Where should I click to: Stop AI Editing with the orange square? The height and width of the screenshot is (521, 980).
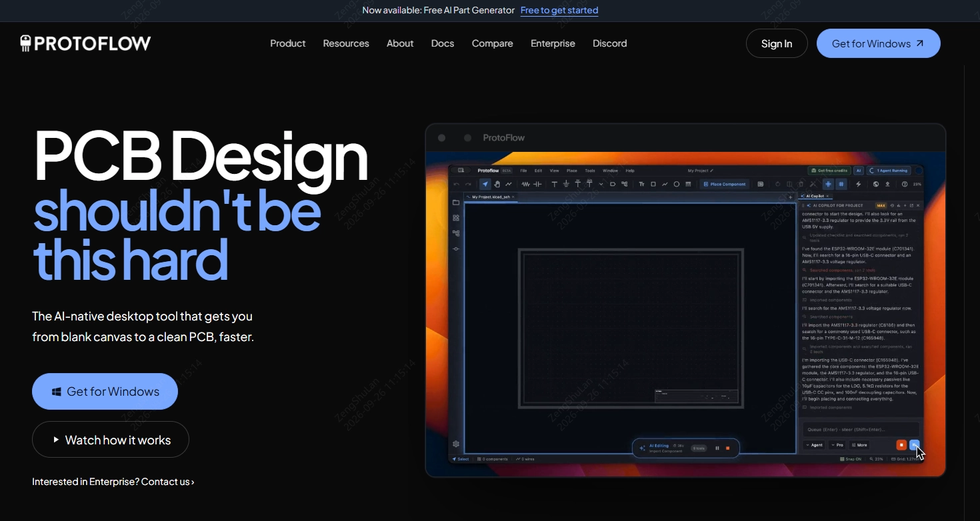point(728,448)
